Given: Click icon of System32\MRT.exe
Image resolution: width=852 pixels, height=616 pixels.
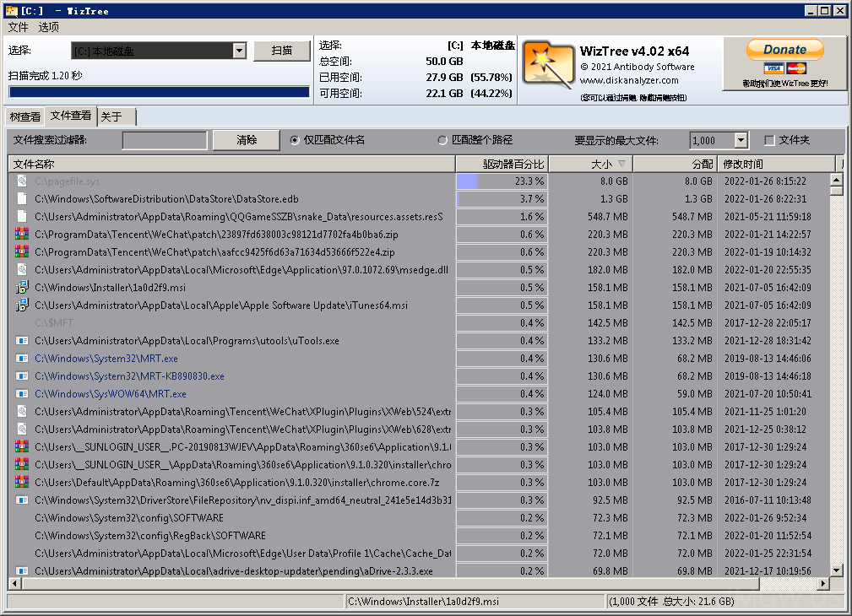Looking at the screenshot, I should click(x=22, y=359).
